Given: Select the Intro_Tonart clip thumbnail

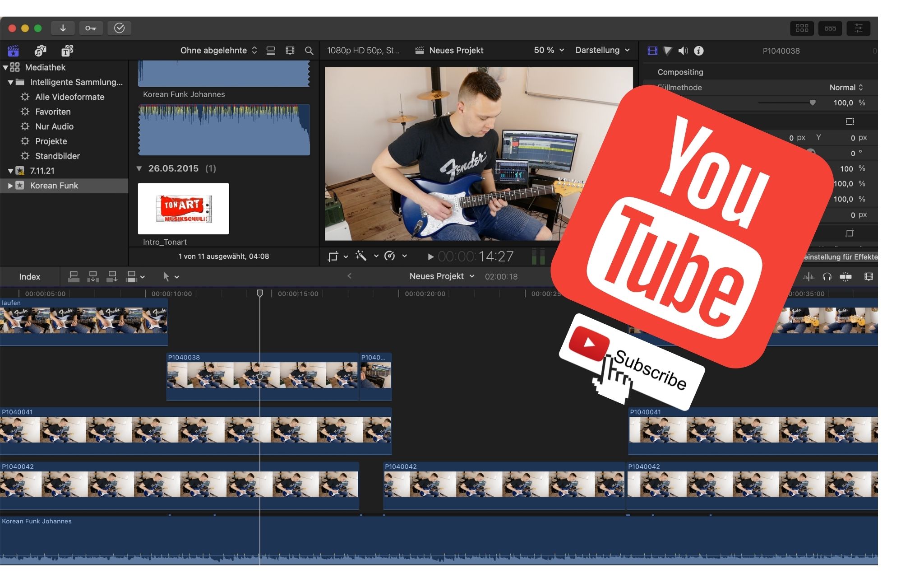Looking at the screenshot, I should tap(183, 208).
